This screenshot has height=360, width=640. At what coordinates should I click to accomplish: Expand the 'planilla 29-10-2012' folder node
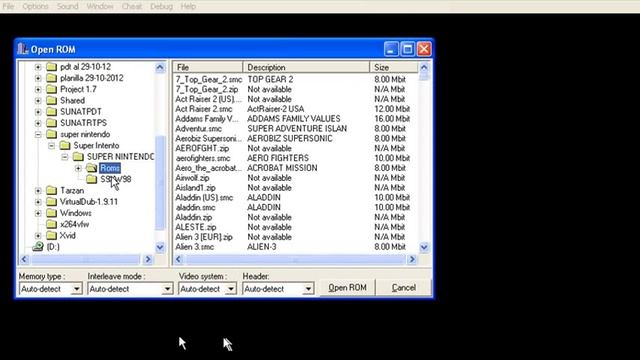38,78
